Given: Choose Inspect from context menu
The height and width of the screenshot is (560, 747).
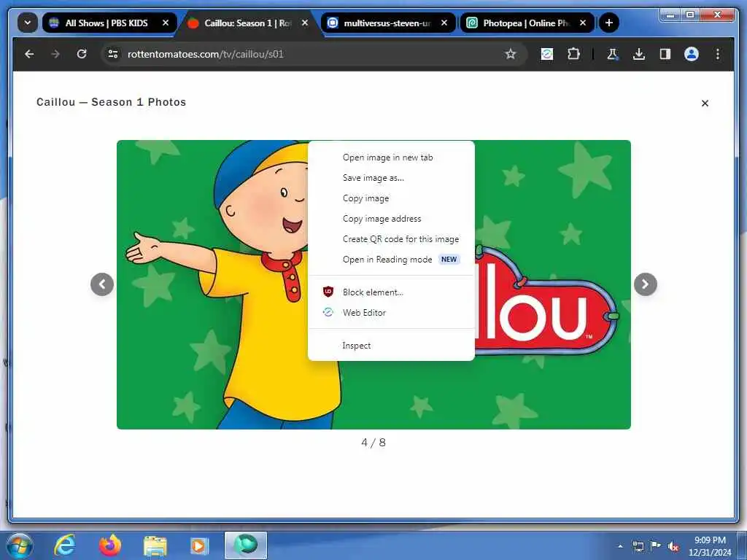Looking at the screenshot, I should 391,346.
